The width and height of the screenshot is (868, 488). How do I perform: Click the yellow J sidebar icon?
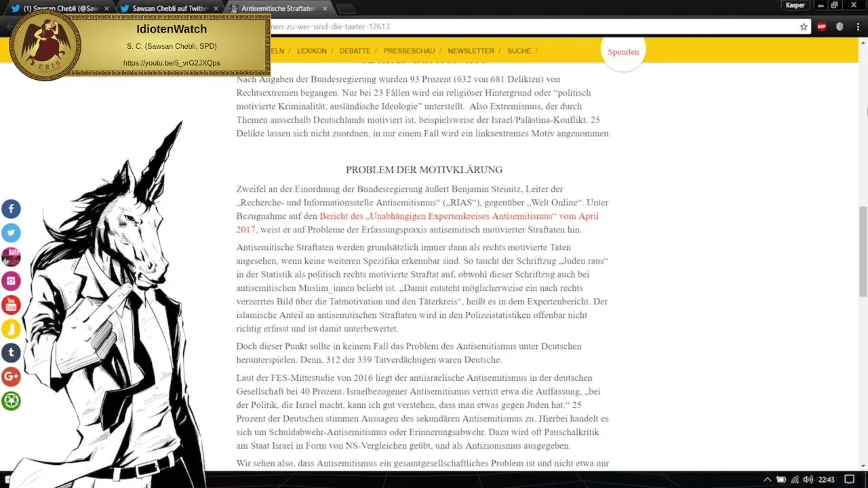(x=11, y=329)
